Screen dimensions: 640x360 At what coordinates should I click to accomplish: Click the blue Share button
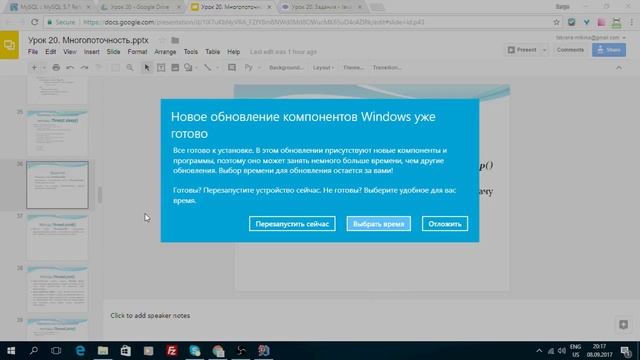pyautogui.click(x=609, y=50)
